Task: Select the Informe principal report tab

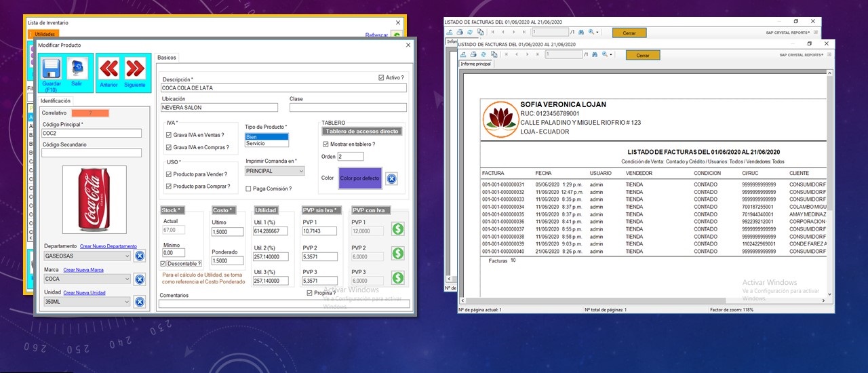Action: tap(475, 64)
